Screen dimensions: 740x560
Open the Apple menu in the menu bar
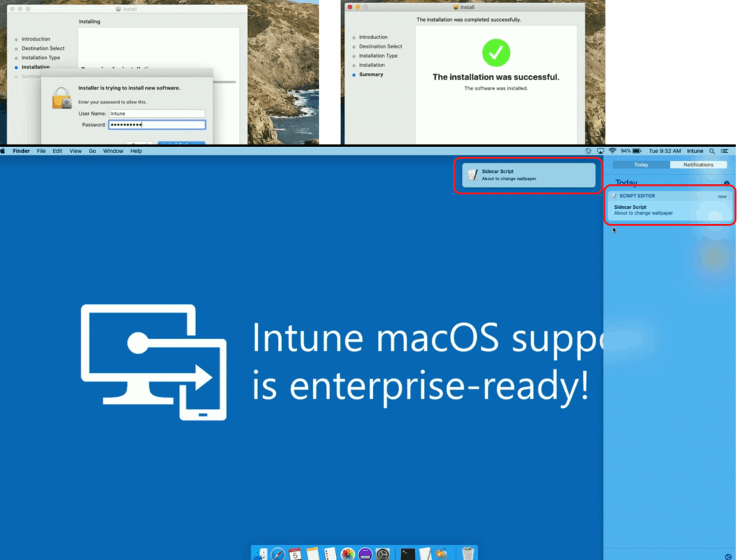coord(3,151)
